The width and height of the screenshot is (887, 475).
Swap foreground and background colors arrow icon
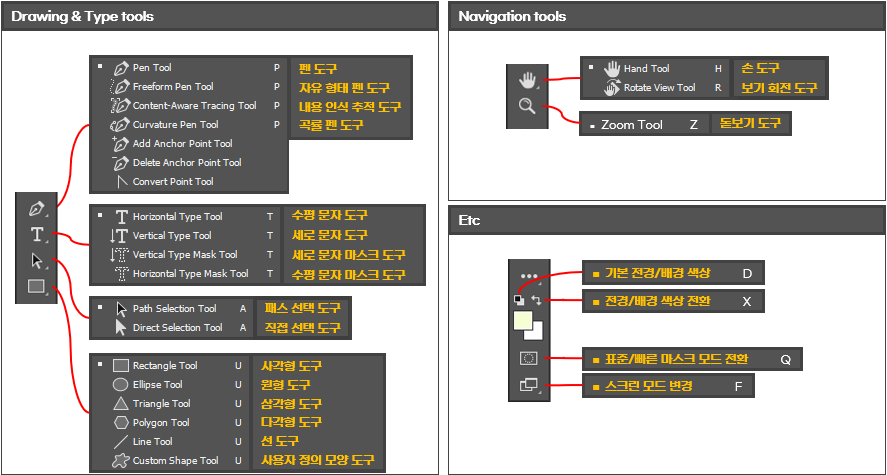pyautogui.click(x=537, y=300)
